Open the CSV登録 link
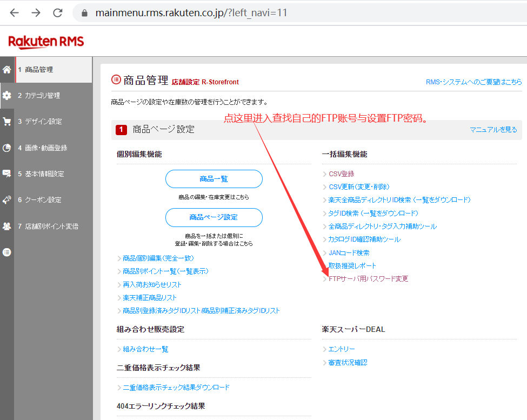 [x=342, y=174]
